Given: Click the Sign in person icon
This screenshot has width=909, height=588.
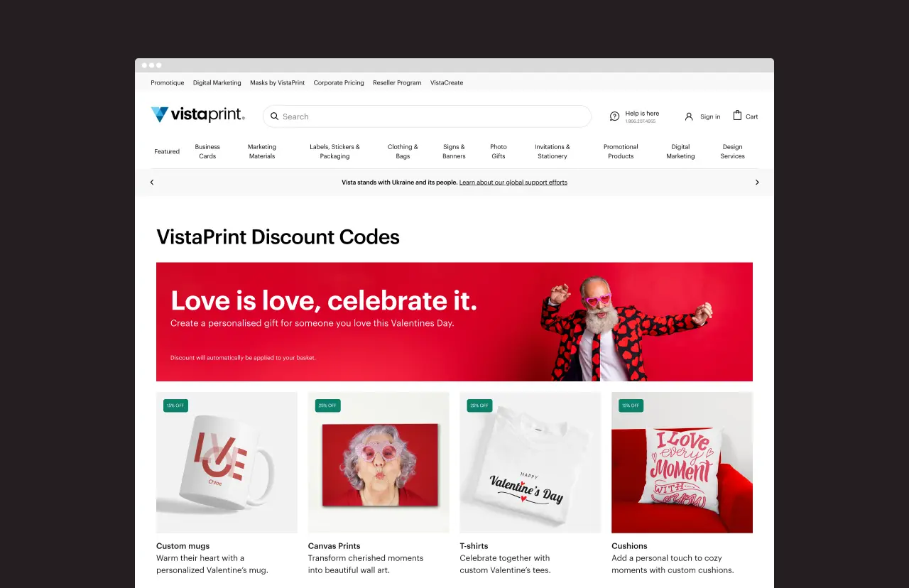Looking at the screenshot, I should tap(689, 116).
